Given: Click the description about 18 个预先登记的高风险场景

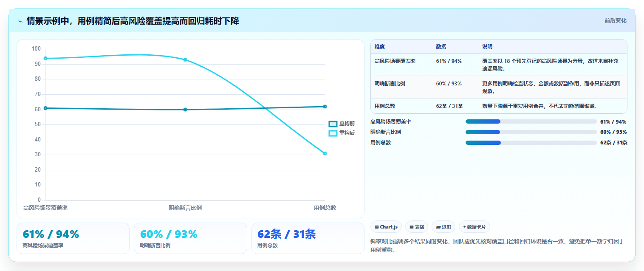Looking at the screenshot, I should point(550,65).
